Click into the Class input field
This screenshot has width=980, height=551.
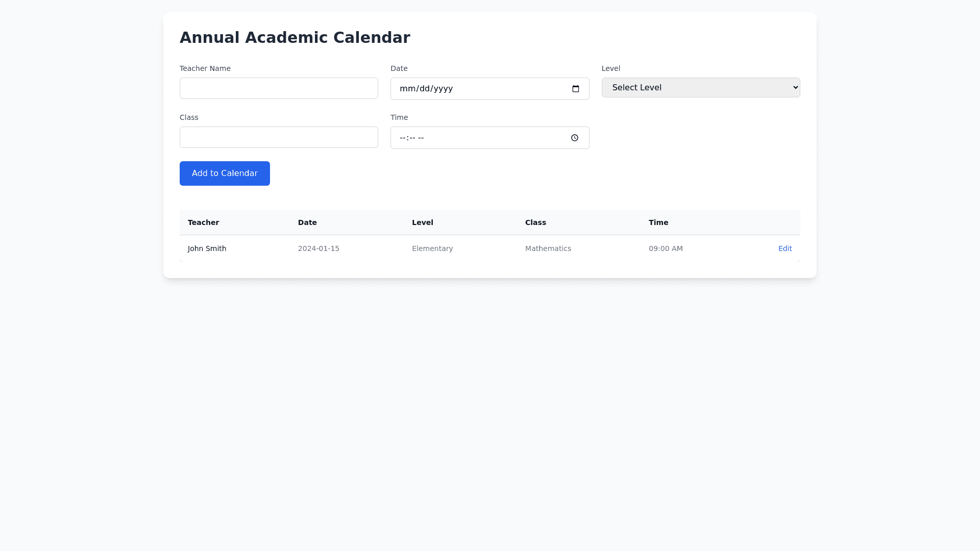point(279,137)
